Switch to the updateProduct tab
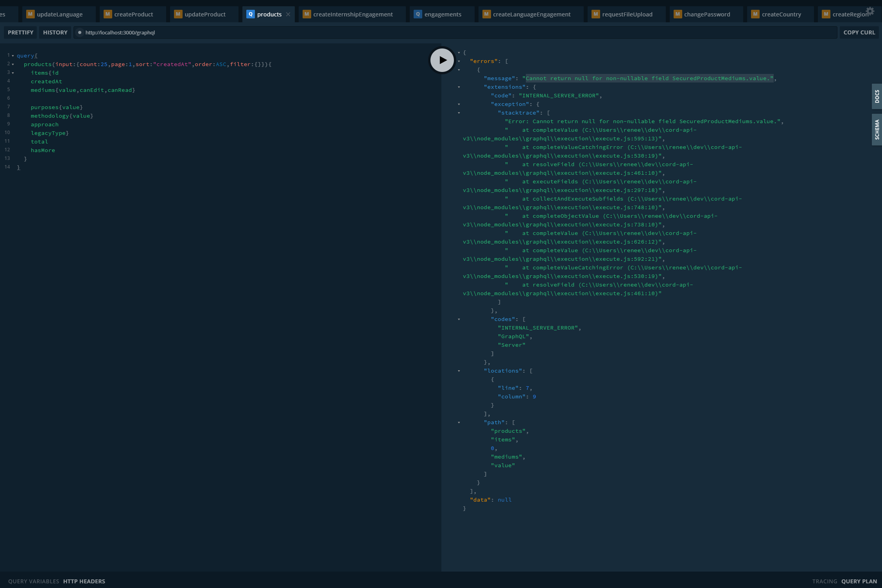The width and height of the screenshot is (882, 588). point(204,14)
